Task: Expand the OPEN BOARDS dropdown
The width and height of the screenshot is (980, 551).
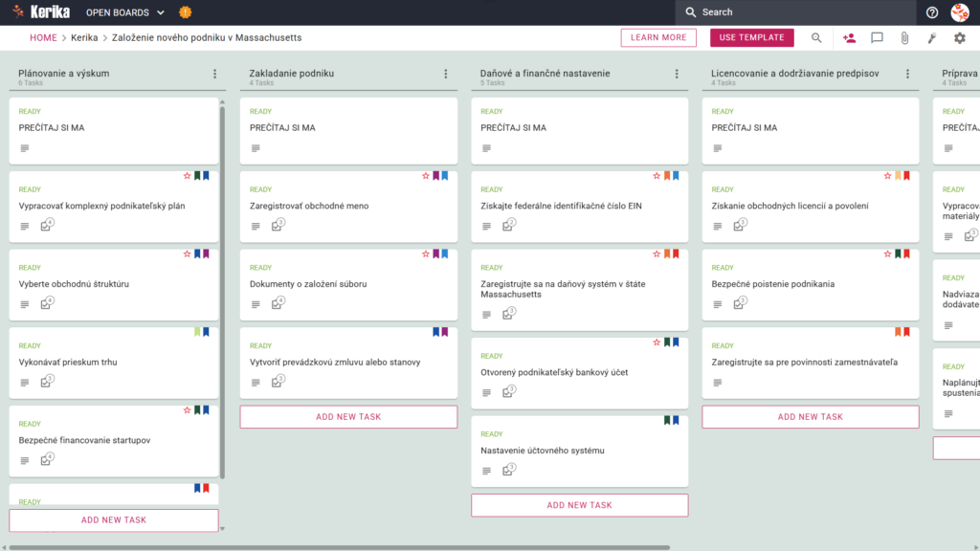Action: pos(125,12)
